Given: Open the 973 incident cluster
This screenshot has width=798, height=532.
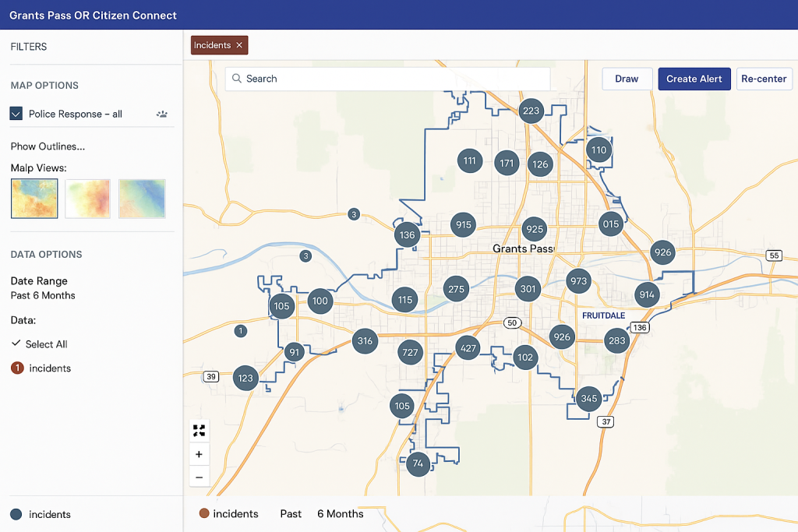Looking at the screenshot, I should [579, 280].
